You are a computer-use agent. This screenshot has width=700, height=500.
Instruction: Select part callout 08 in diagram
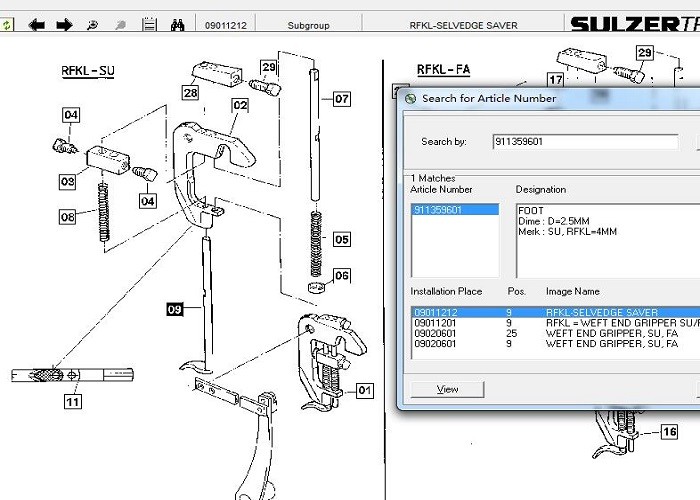67,217
